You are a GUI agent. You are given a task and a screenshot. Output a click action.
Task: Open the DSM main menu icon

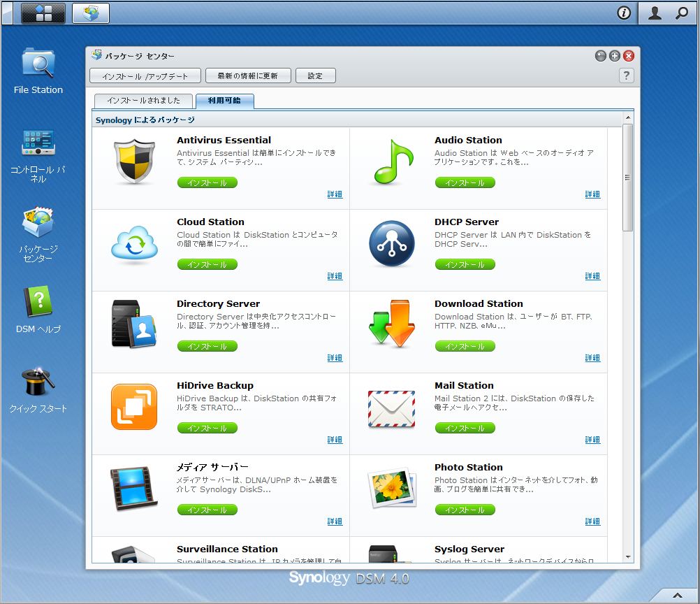(43, 13)
